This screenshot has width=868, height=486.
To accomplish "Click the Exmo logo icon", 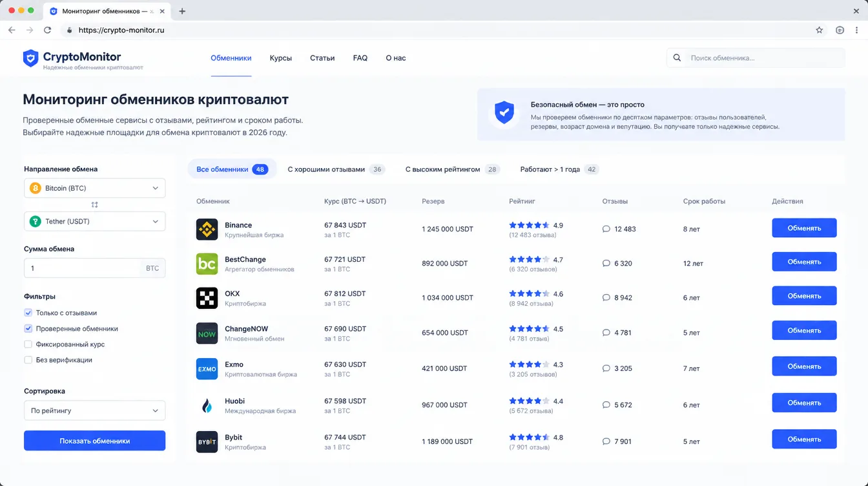I will pyautogui.click(x=207, y=369).
